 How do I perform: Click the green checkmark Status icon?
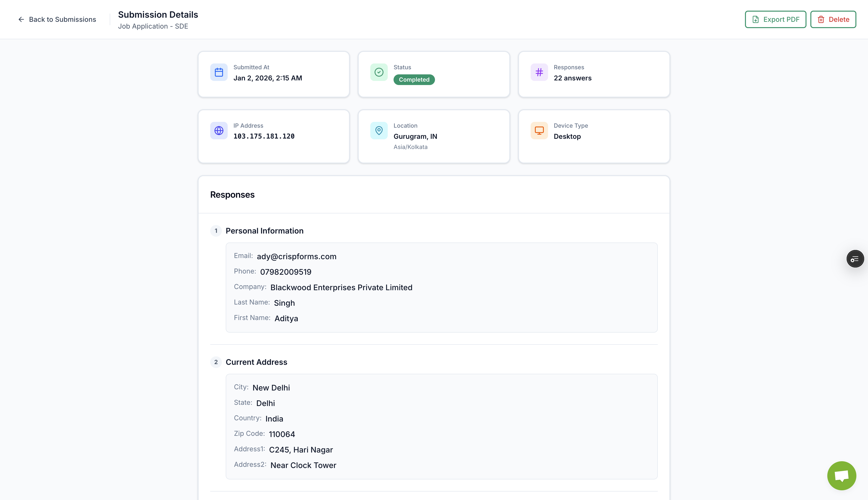click(379, 72)
